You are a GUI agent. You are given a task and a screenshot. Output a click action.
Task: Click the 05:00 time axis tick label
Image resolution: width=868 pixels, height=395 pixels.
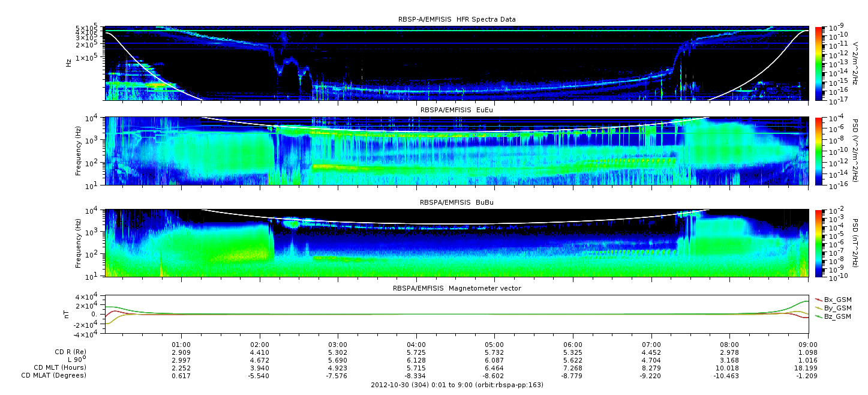point(494,343)
